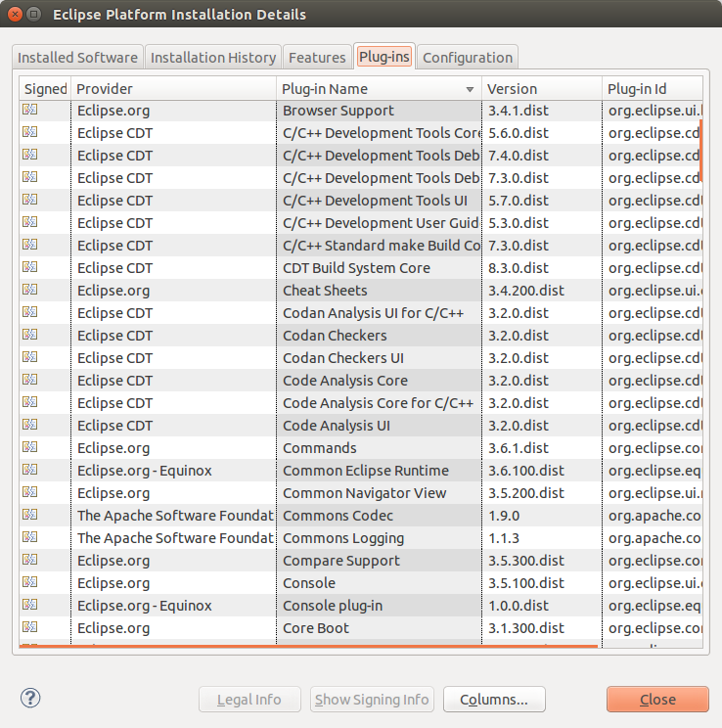The height and width of the screenshot is (728, 722).
Task: Click the signed icon in the C/C++ Development Tools UI row
Action: [29, 200]
